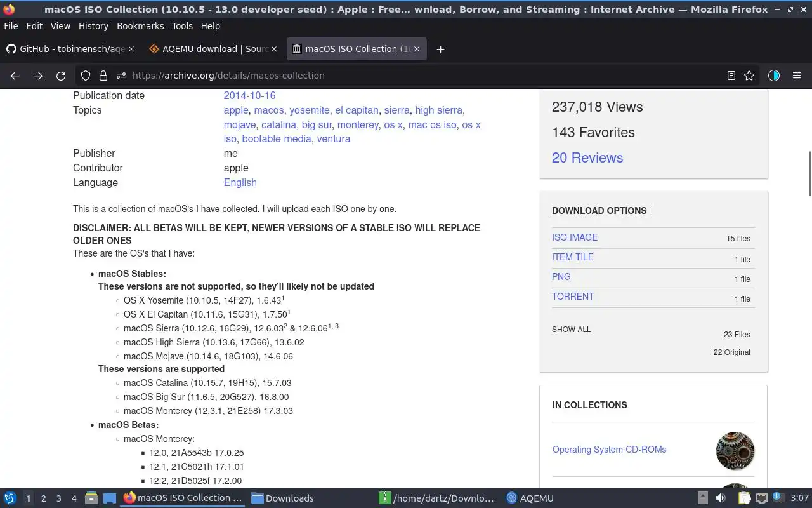Open the View menu
Screen dimensions: 812x508
[60, 26]
